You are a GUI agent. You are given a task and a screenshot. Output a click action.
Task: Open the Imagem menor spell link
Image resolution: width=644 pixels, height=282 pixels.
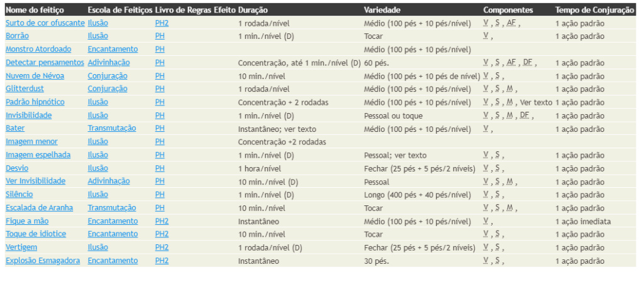point(31,142)
